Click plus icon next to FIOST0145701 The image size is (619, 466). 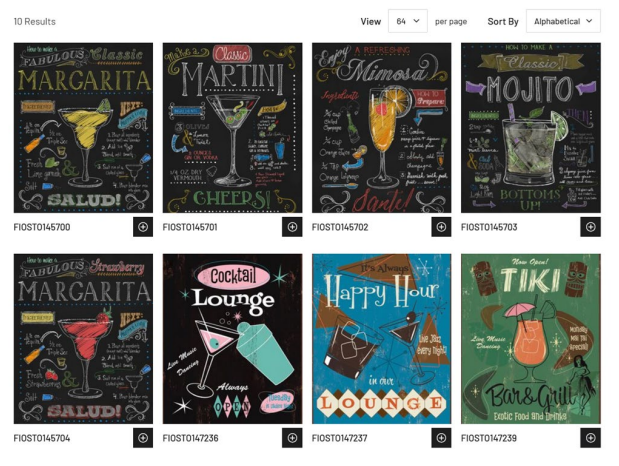click(x=292, y=227)
